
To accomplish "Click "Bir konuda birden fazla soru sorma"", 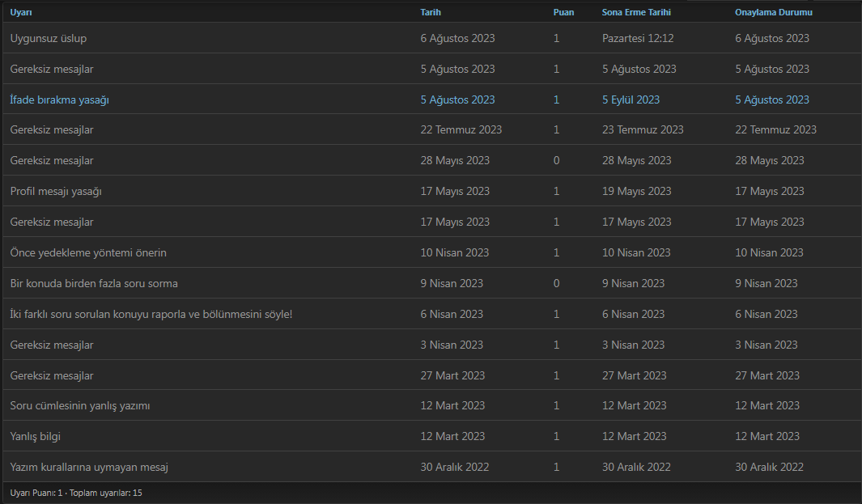I will [x=94, y=284].
